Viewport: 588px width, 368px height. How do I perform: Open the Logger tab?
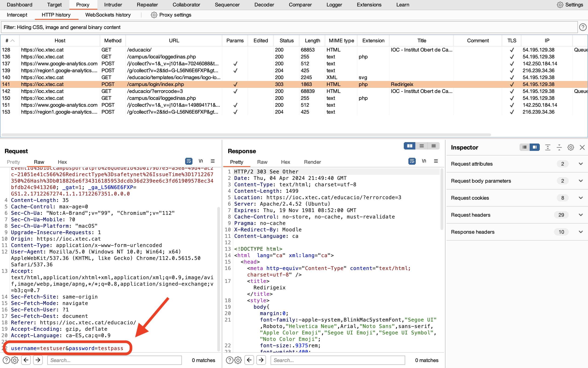click(334, 5)
